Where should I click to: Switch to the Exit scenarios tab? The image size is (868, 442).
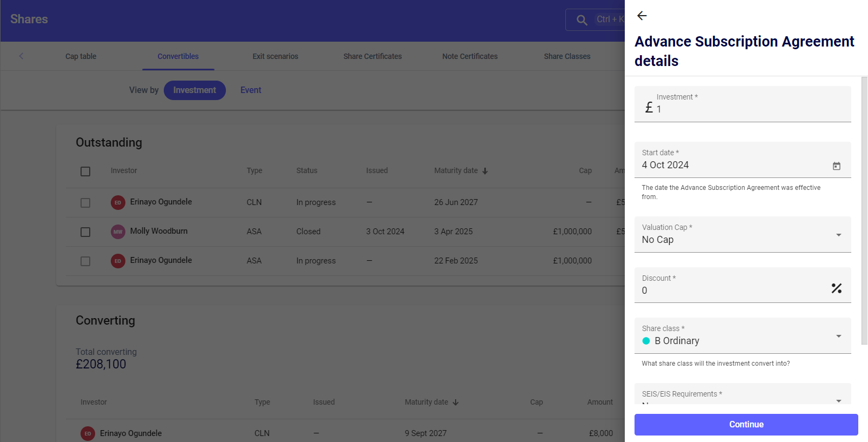click(275, 56)
